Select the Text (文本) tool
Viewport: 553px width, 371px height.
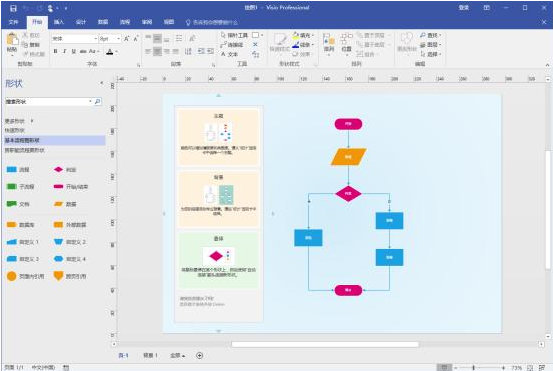pyautogui.click(x=229, y=54)
